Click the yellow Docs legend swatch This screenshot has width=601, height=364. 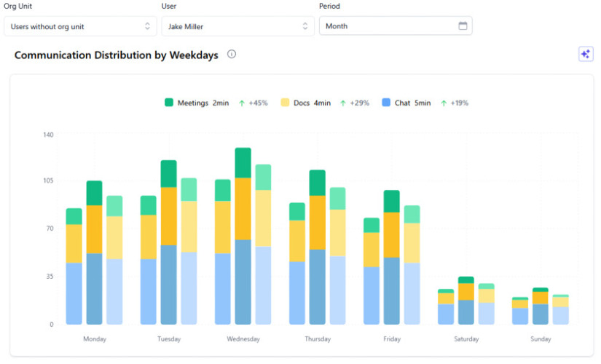tap(285, 103)
